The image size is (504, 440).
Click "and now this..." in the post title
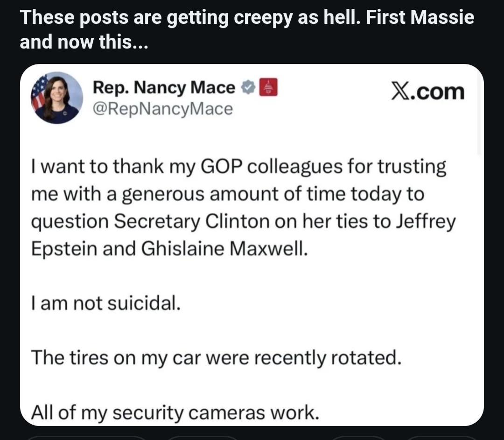[x=84, y=42]
